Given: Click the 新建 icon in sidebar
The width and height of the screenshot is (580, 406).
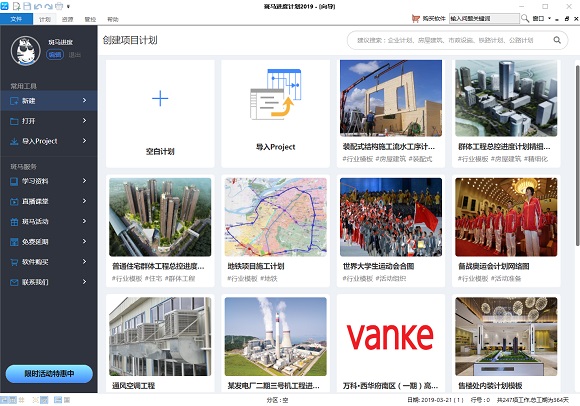Looking at the screenshot, I should pyautogui.click(x=14, y=101).
